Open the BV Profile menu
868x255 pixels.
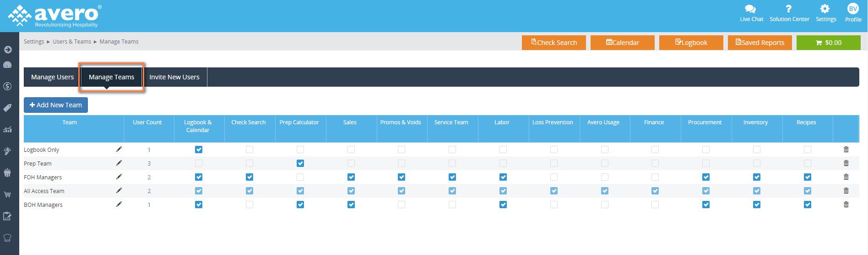coord(853,13)
